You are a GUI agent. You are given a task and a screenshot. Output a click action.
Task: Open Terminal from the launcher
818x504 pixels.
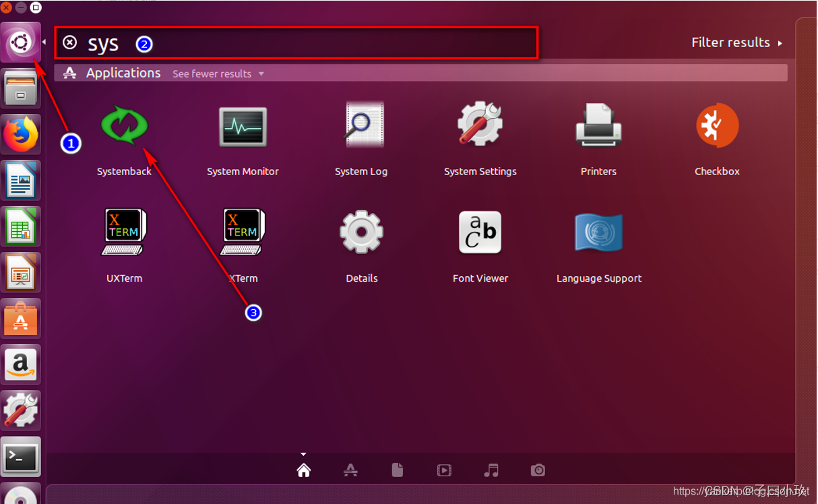pyautogui.click(x=21, y=456)
